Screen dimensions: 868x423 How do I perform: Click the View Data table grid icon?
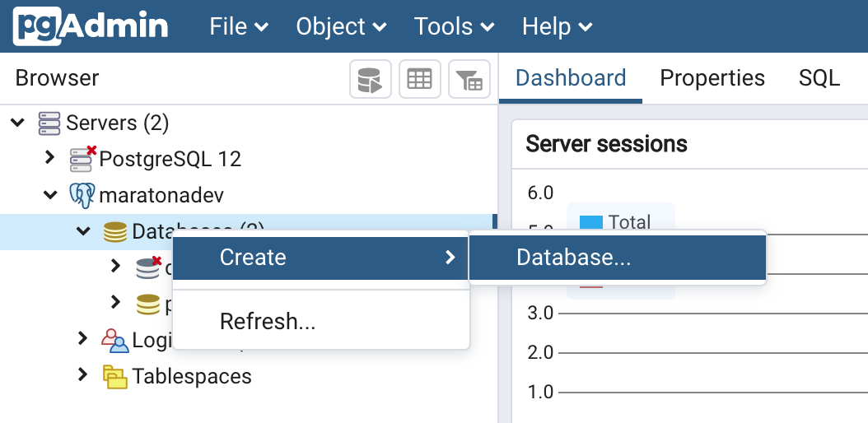coord(420,79)
